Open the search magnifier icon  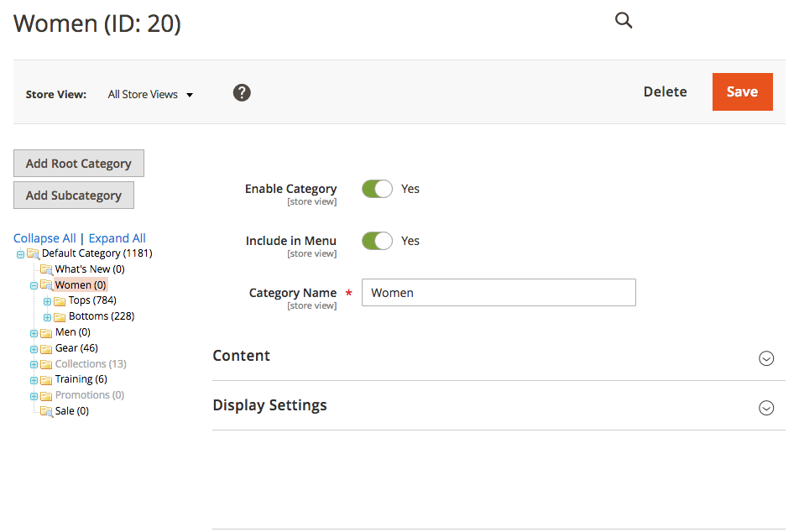click(624, 20)
